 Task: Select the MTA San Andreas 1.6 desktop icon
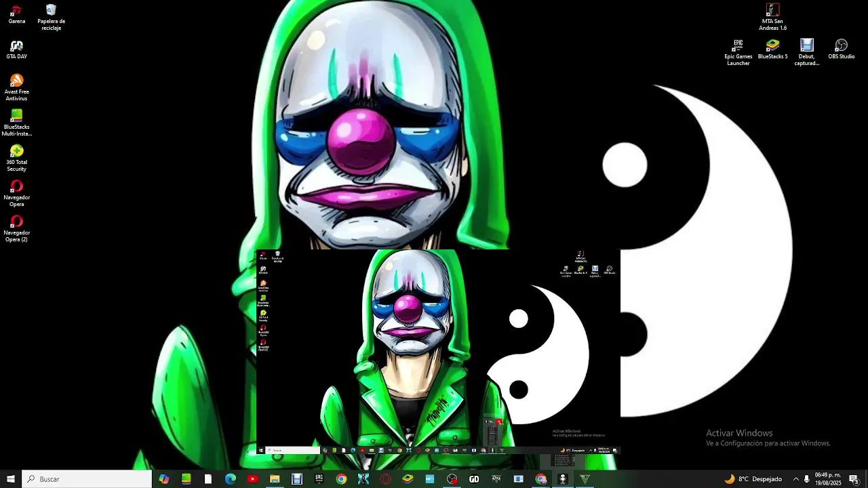point(772,17)
